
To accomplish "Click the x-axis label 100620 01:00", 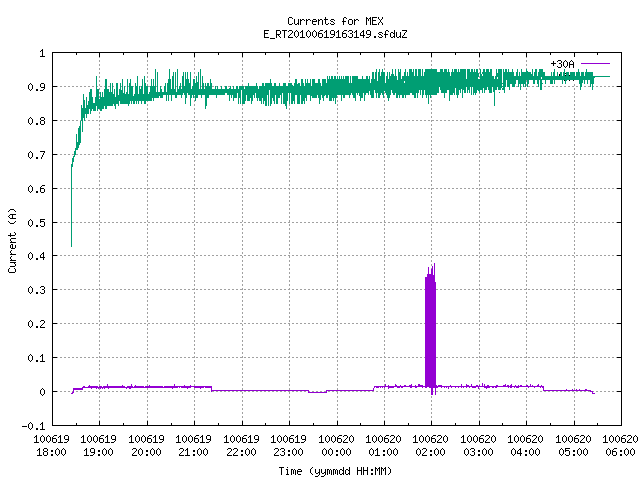I will 384,446.
